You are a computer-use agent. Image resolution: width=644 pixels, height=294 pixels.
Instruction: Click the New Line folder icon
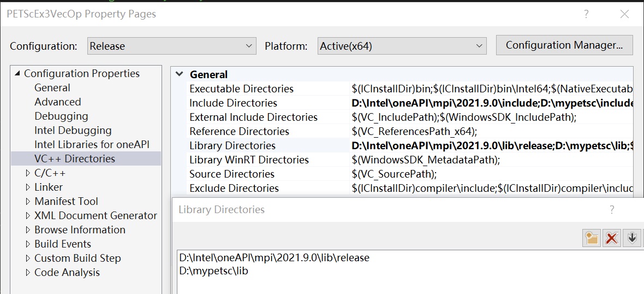[591, 238]
